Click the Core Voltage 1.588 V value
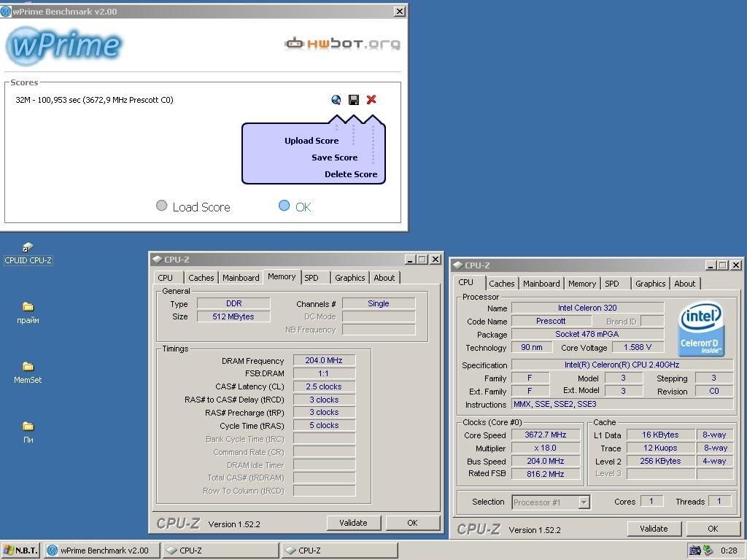The image size is (747, 560). 638,348
